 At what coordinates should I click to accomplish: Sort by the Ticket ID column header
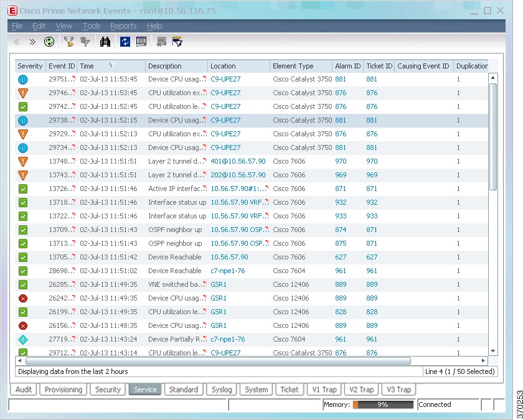(x=379, y=66)
